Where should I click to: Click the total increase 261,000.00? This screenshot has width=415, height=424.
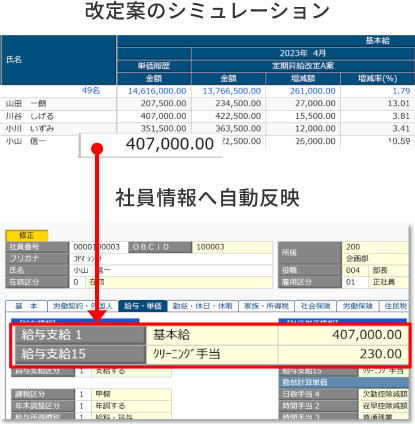point(312,91)
